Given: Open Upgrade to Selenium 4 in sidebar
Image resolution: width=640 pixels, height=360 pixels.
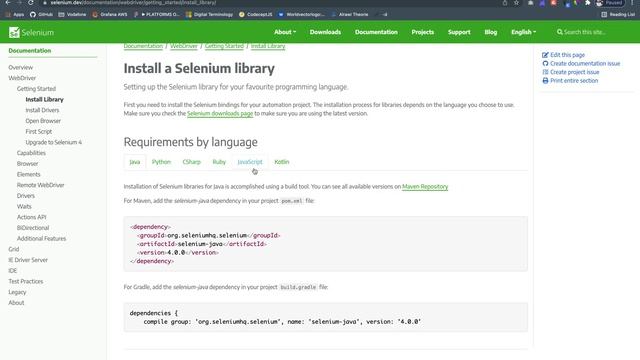Looking at the screenshot, I should click(53, 142).
